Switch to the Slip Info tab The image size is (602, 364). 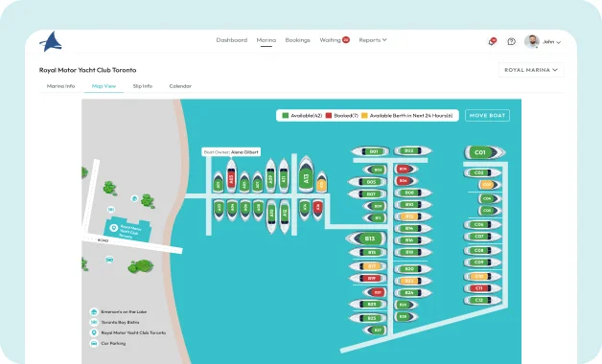pos(143,86)
